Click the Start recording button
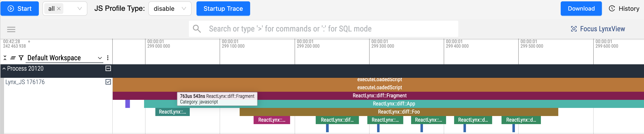Image resolution: width=644 pixels, height=134 pixels. pyautogui.click(x=20, y=9)
